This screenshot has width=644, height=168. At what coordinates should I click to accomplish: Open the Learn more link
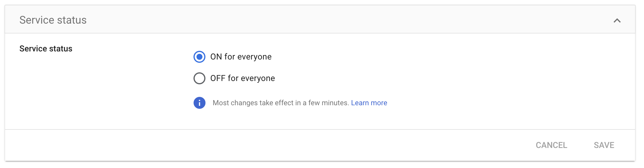[x=369, y=103]
